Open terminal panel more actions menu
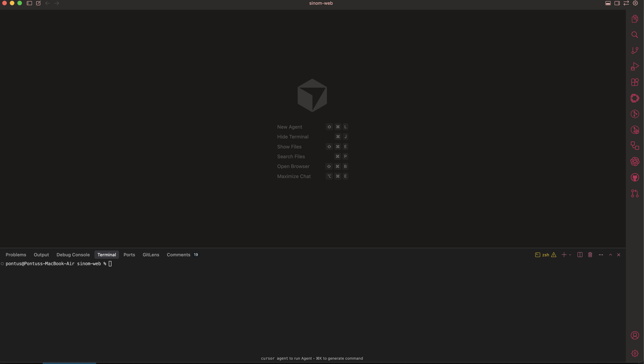Screen dimensions: 644x364 click(x=601, y=255)
